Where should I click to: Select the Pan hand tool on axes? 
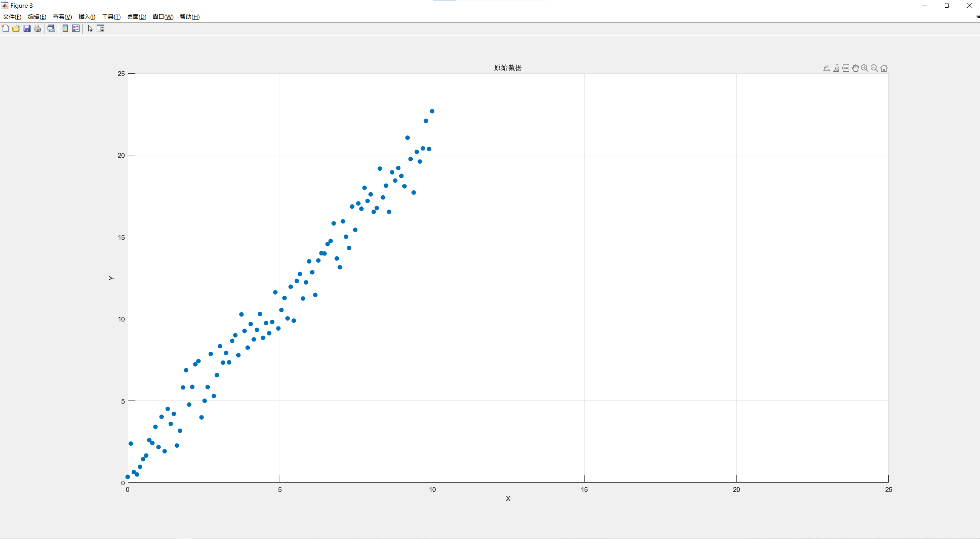[855, 68]
